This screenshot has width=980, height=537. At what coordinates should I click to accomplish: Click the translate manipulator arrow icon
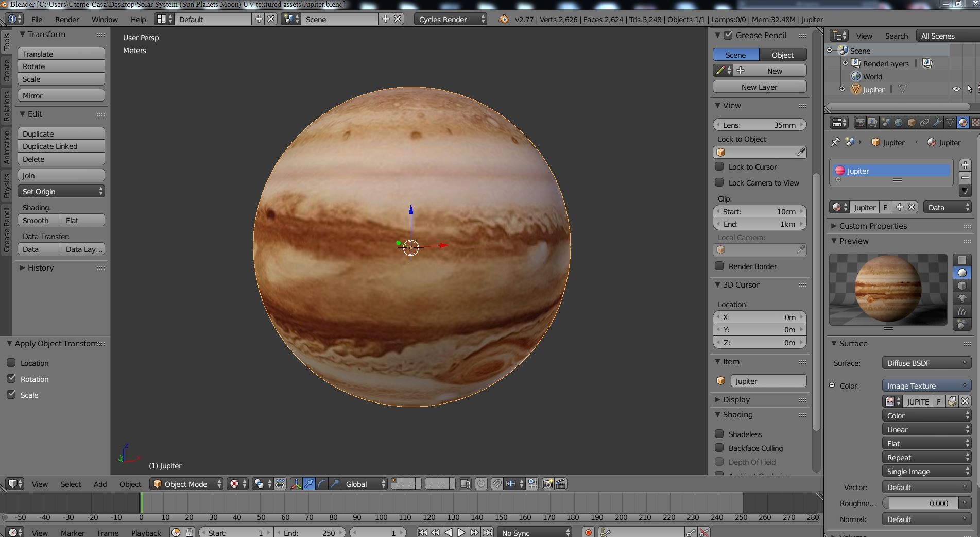(309, 484)
